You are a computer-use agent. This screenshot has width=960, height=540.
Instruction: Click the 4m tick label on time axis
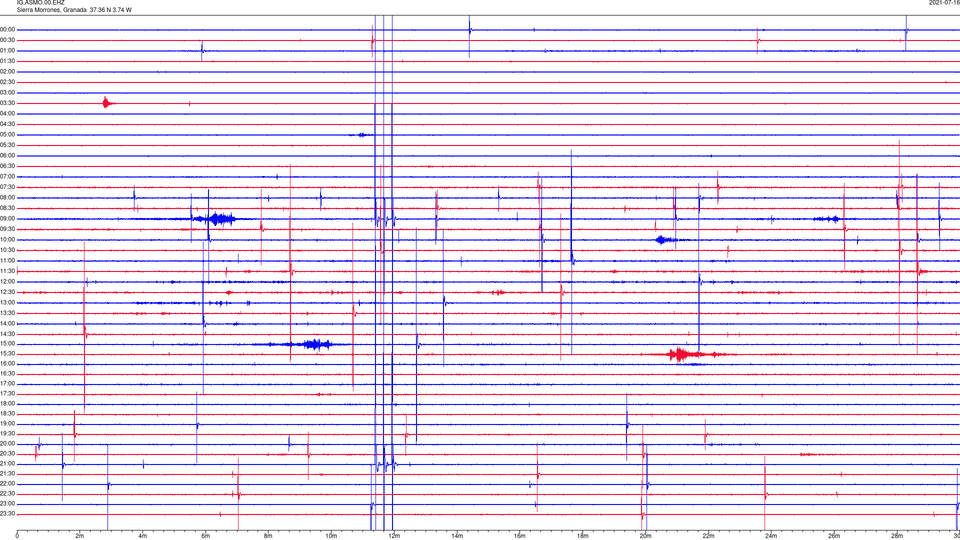pos(143,536)
